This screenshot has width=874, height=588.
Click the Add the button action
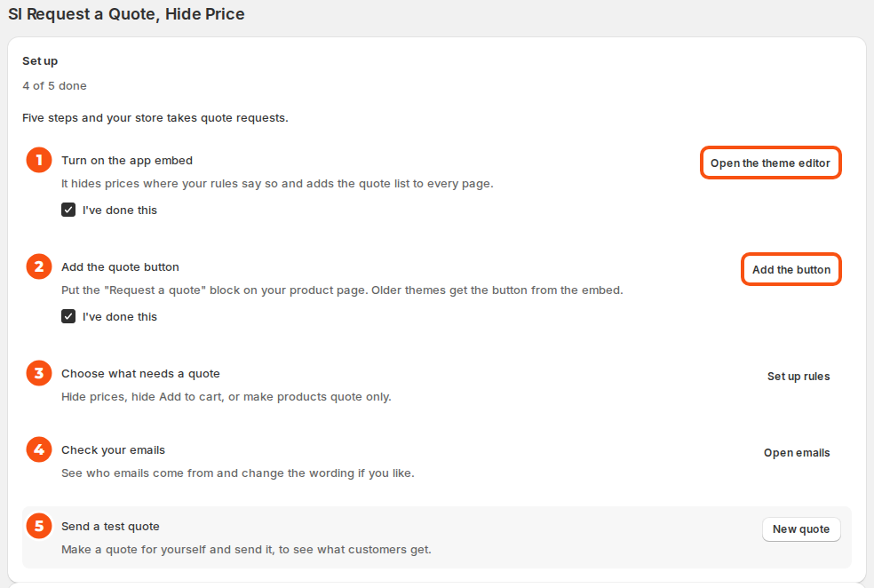[x=791, y=269]
